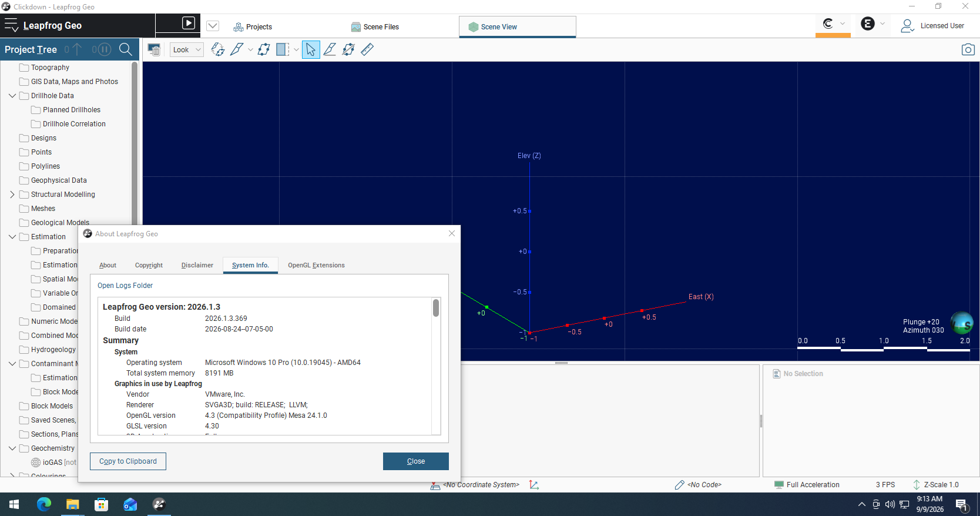Click the upload queue arrow icon
980x516 pixels.
pyautogui.click(x=77, y=49)
